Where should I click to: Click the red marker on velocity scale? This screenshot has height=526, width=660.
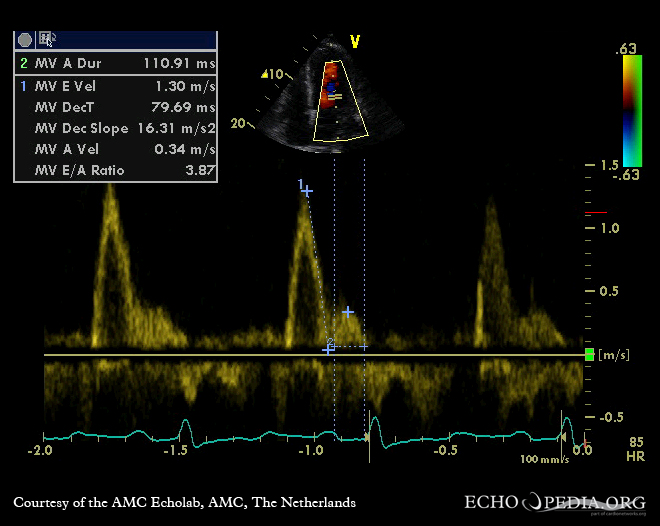tap(596, 213)
